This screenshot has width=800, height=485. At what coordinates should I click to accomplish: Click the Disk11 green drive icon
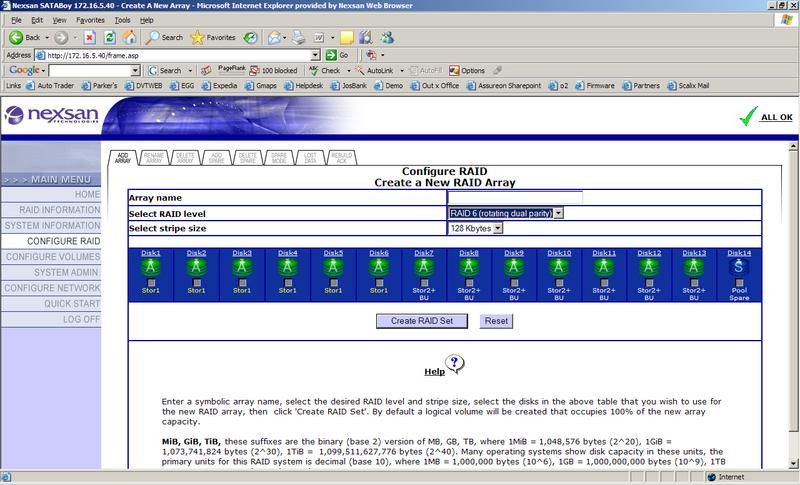(x=604, y=267)
